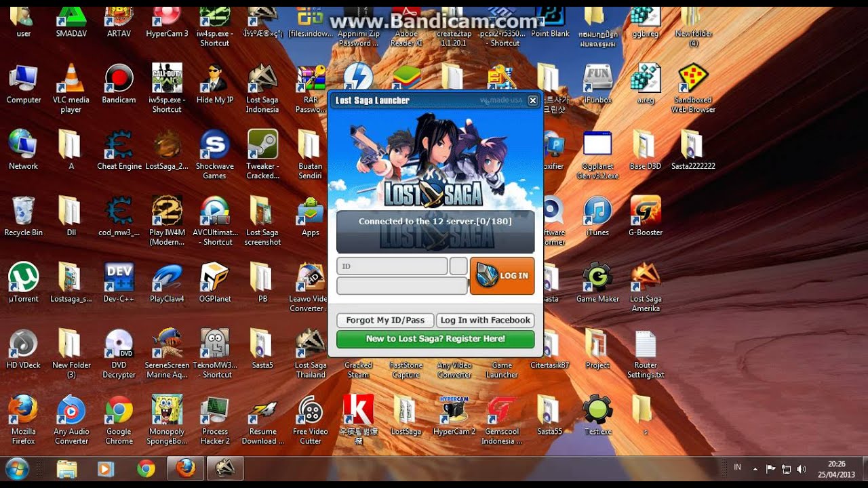Open the Project folder icon
The width and height of the screenshot is (868, 488).
(x=597, y=350)
